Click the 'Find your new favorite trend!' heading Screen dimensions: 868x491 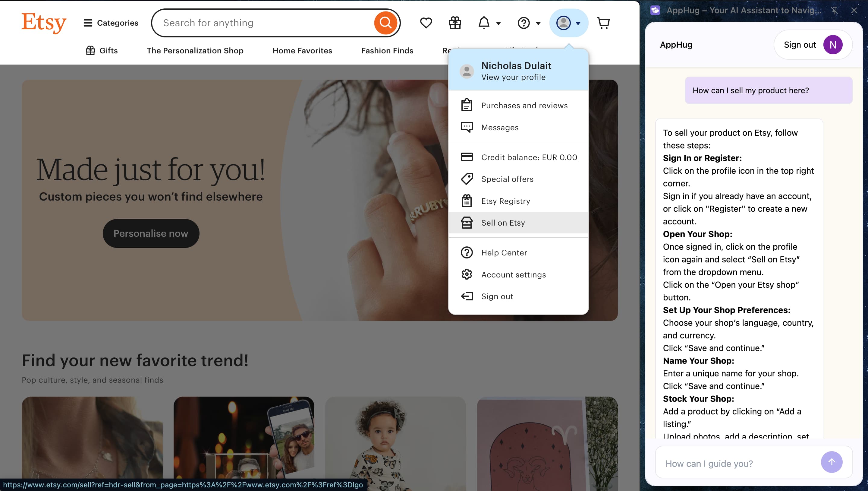(135, 360)
